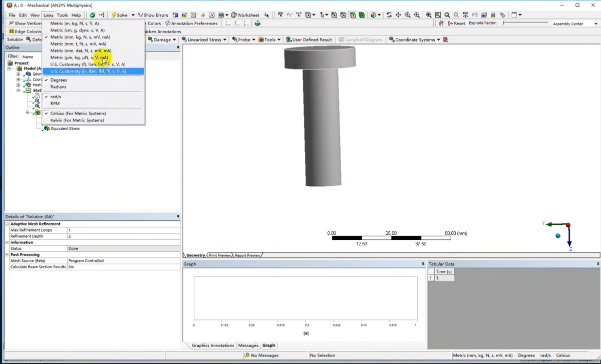Open the Worksheet view
Image resolution: width=601 pixels, height=364 pixels.
click(245, 15)
